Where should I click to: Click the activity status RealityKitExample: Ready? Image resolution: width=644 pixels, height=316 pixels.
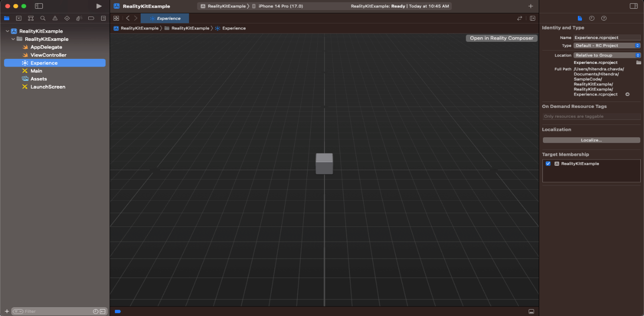coord(399,6)
